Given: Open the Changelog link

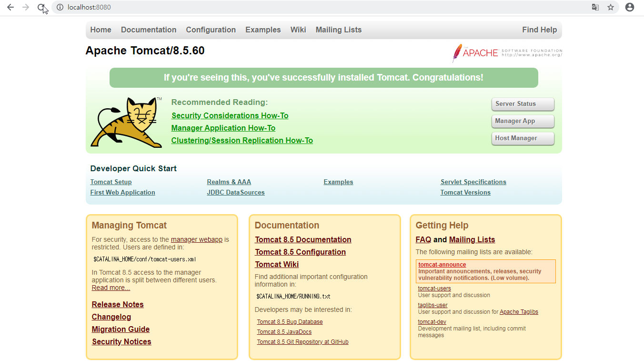Looking at the screenshot, I should pos(111,317).
